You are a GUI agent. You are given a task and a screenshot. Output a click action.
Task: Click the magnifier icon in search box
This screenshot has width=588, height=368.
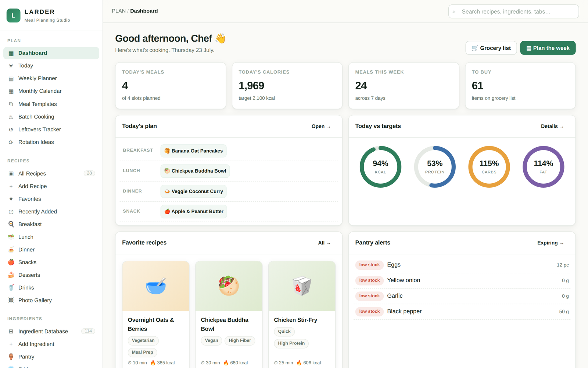pyautogui.click(x=454, y=12)
